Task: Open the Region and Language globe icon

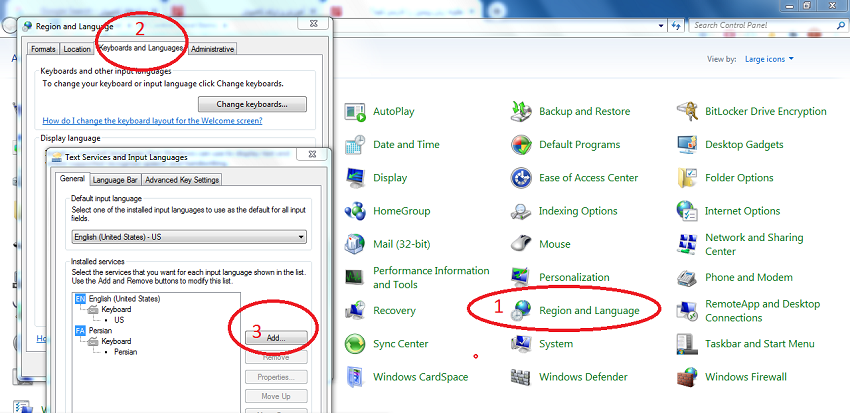Action: point(521,311)
